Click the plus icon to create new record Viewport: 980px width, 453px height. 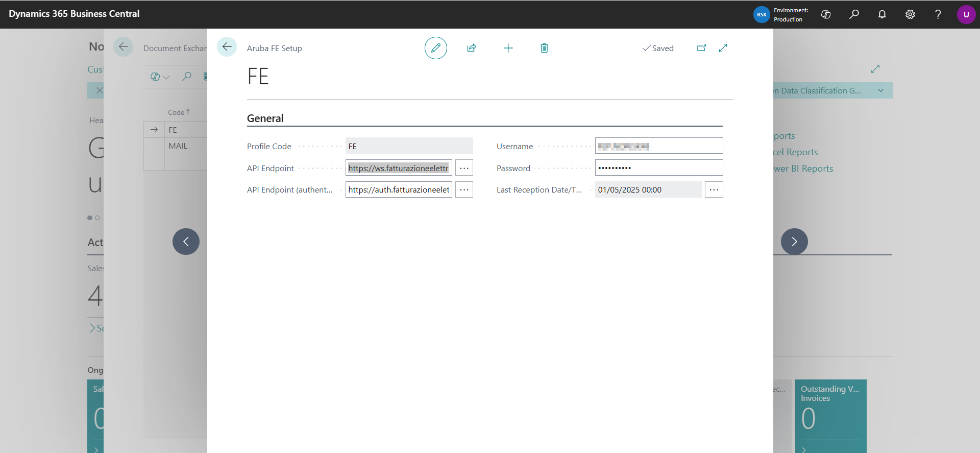508,48
